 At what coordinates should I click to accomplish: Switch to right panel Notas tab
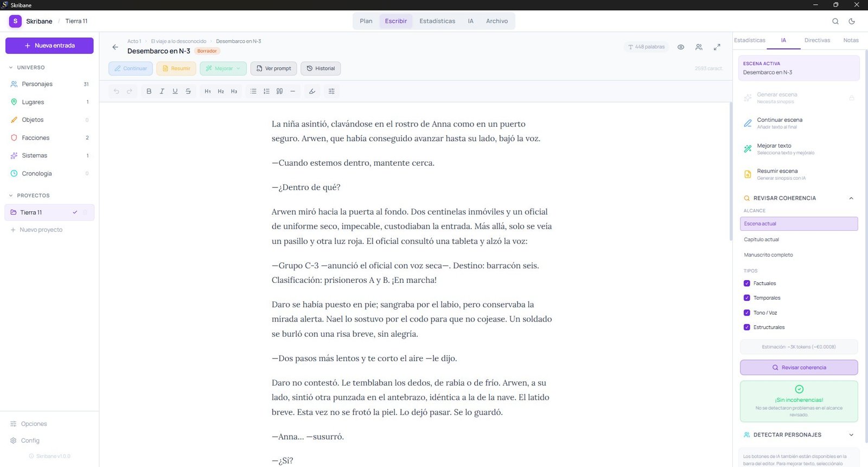pyautogui.click(x=851, y=40)
